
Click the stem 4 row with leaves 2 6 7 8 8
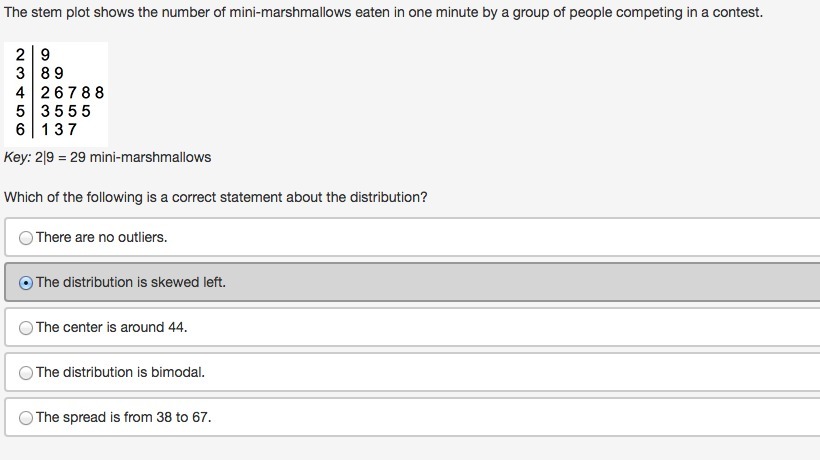72,93
